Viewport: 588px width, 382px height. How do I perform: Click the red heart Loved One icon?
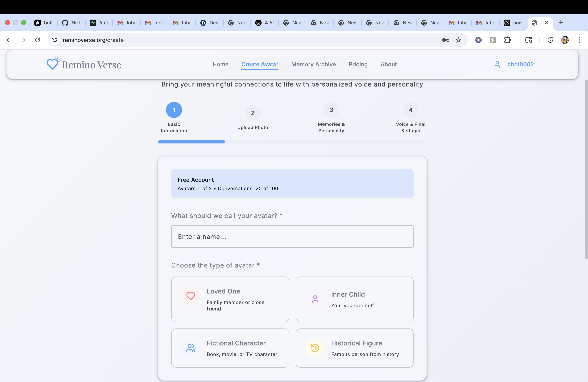point(190,296)
